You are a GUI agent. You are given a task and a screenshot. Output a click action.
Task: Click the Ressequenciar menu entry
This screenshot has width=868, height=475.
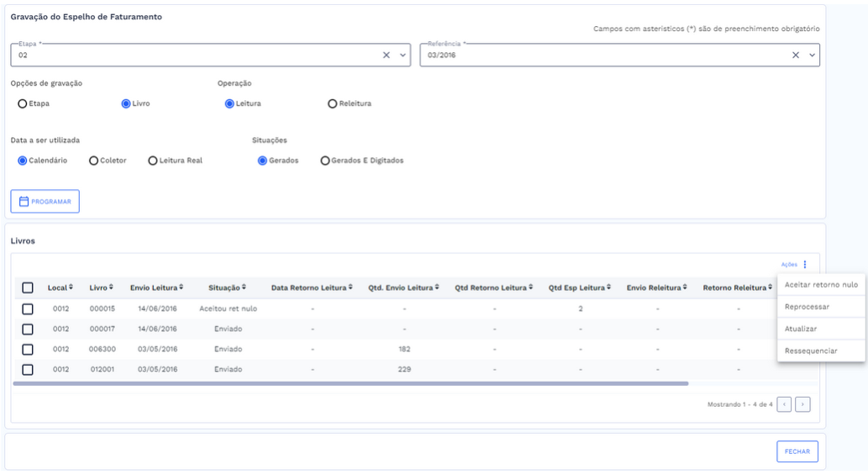(810, 351)
